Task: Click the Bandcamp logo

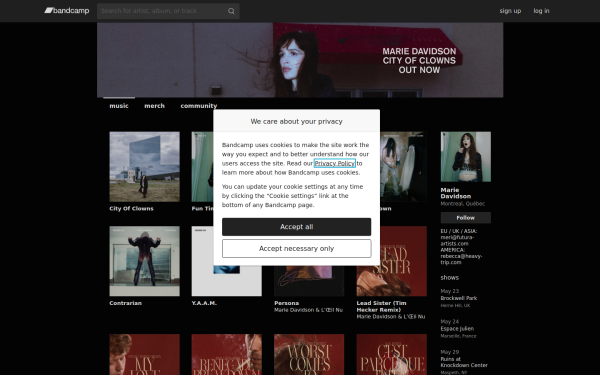Action: 67,11
